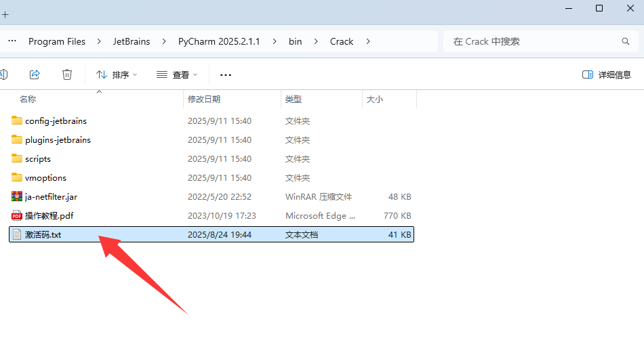This screenshot has height=346, width=644.
Task: Minimize the Explorer window
Action: pyautogui.click(x=569, y=8)
